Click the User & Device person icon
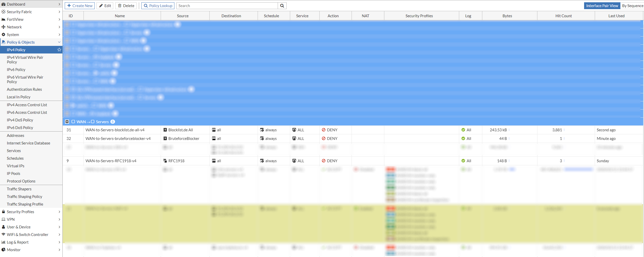Image resolution: width=644 pixels, height=257 pixels. pyautogui.click(x=4, y=227)
